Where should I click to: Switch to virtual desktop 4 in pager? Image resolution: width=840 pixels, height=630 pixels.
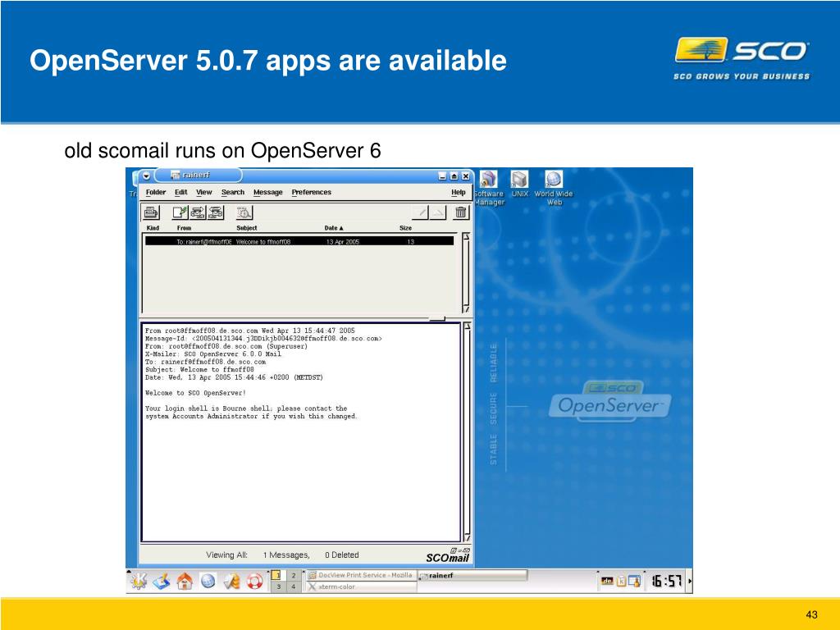(293, 587)
